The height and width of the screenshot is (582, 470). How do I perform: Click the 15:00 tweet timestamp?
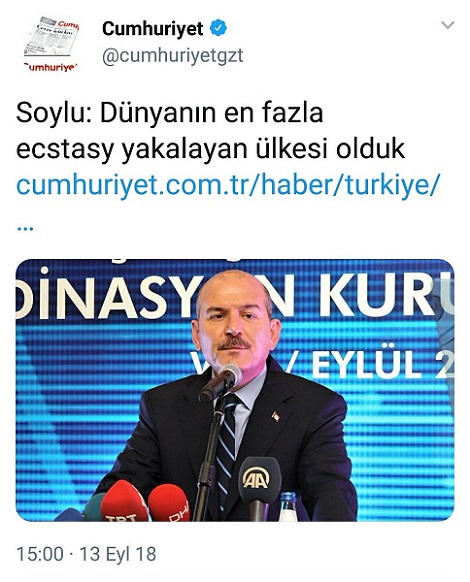(40, 555)
